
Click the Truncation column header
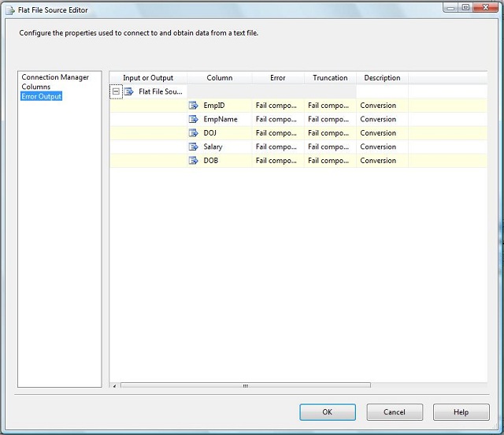tap(330, 78)
